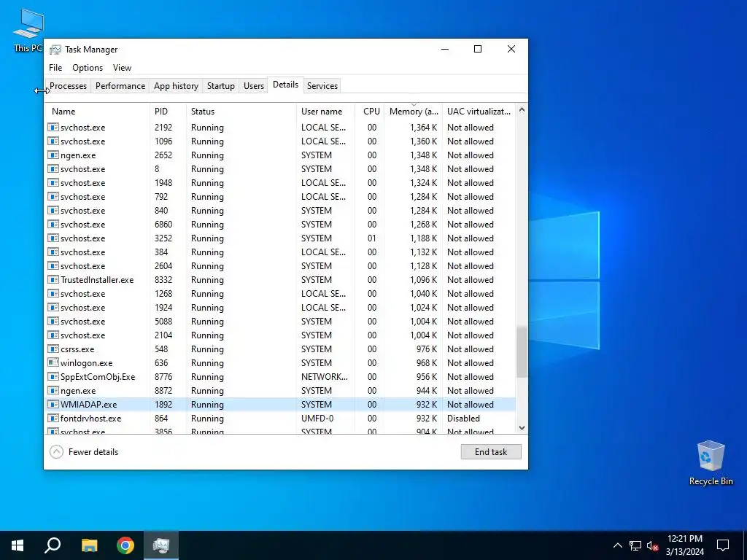Select the csrss.exe name
This screenshot has width=747, height=560.
[x=77, y=349]
